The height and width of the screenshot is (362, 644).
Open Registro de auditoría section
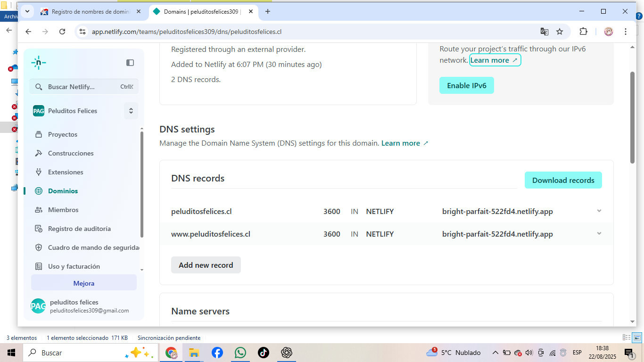(x=79, y=229)
